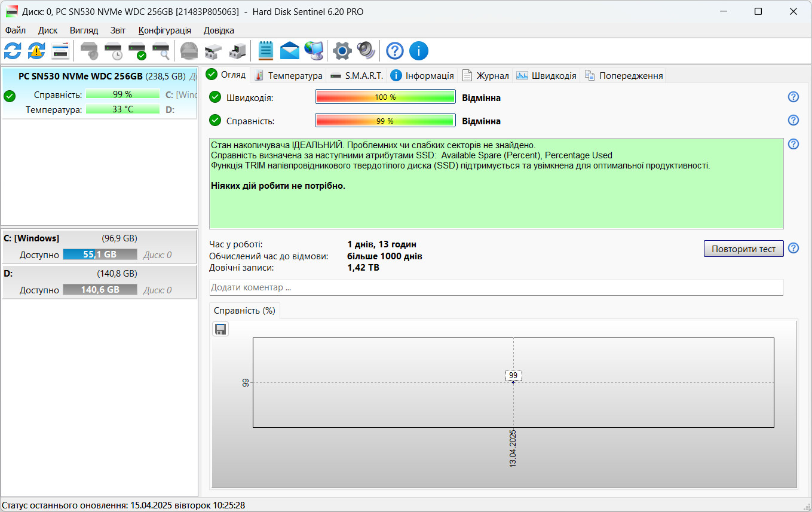Click the '1,42 TB' lifetime writes value
The image size is (812, 512).
[363, 268]
